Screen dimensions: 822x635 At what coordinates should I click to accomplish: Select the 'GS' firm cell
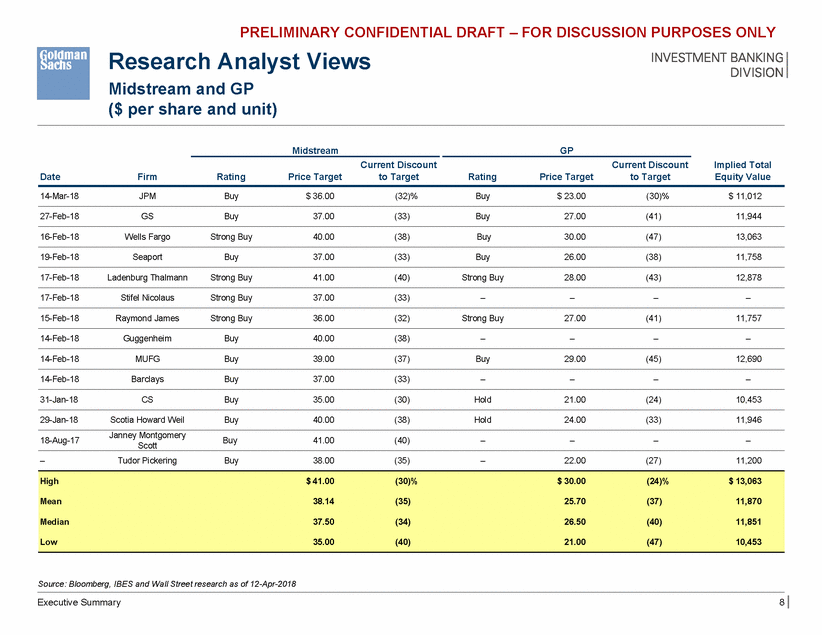tap(147, 216)
